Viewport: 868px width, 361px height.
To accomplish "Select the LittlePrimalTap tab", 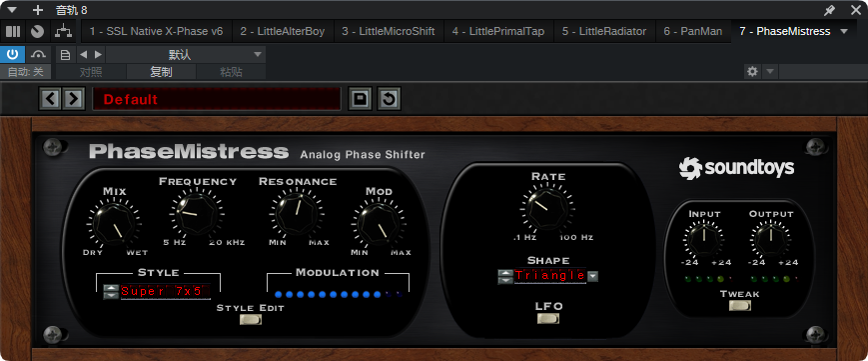I will coord(498,32).
